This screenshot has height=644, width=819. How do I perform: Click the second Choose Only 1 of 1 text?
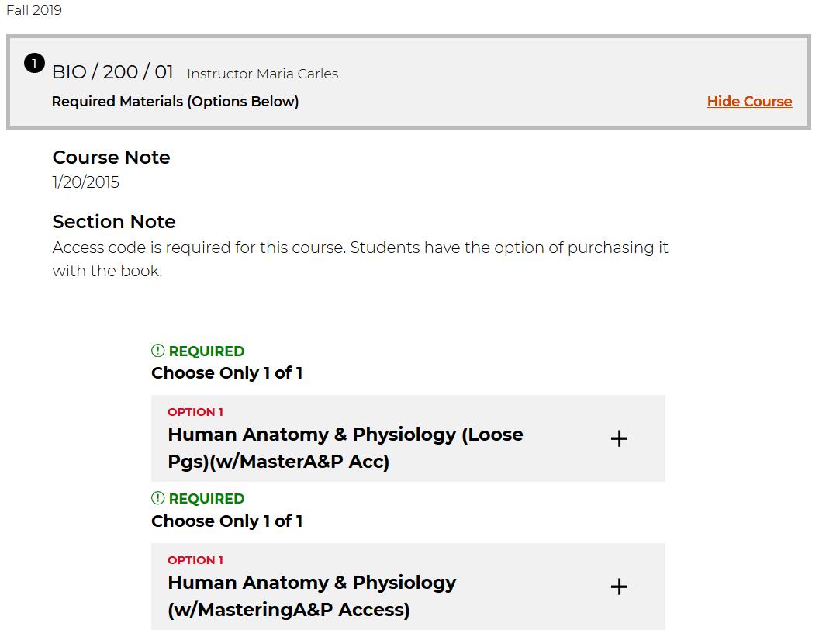coord(226,521)
